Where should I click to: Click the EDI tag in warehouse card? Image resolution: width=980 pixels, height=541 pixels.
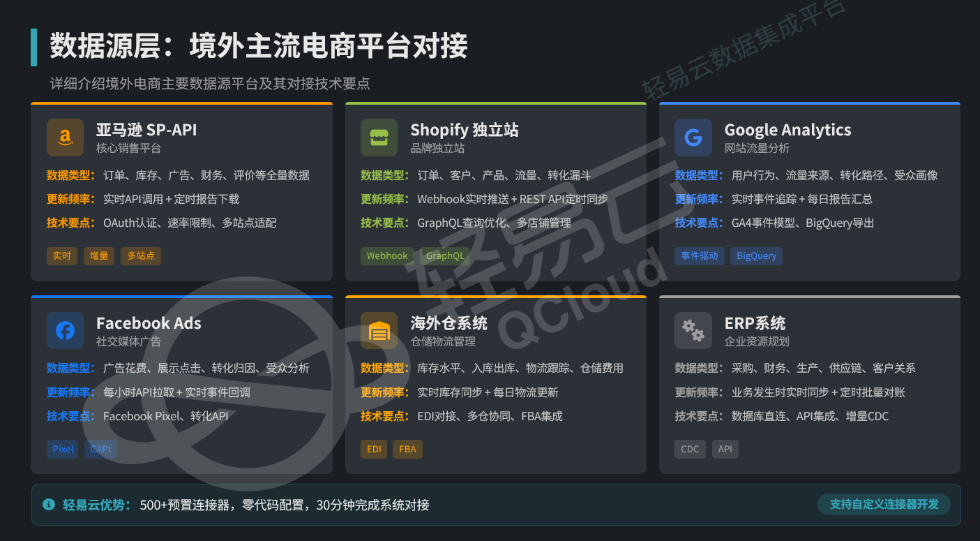point(374,449)
